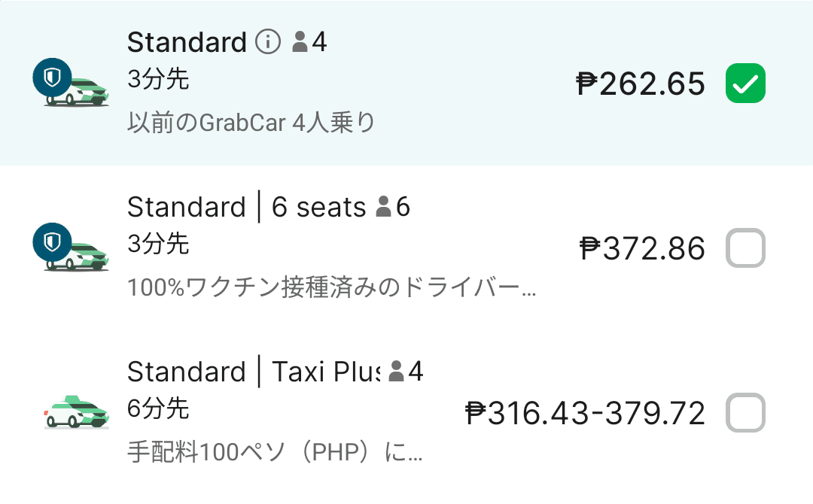The image size is (813, 504).
Task: Check the Standard 6 seats checkbox
Action: 745,248
